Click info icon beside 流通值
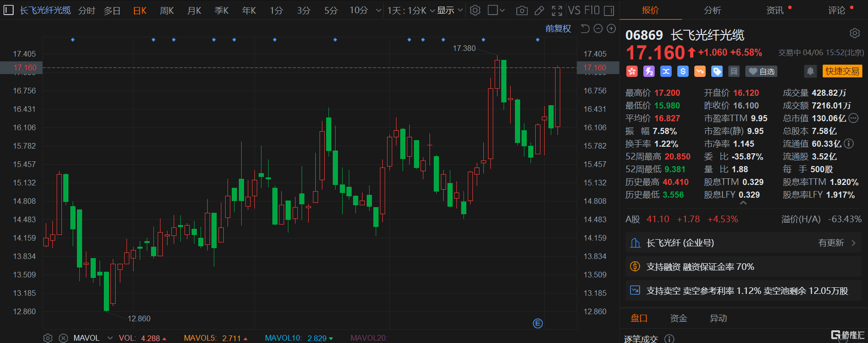The image size is (868, 343). (x=849, y=143)
